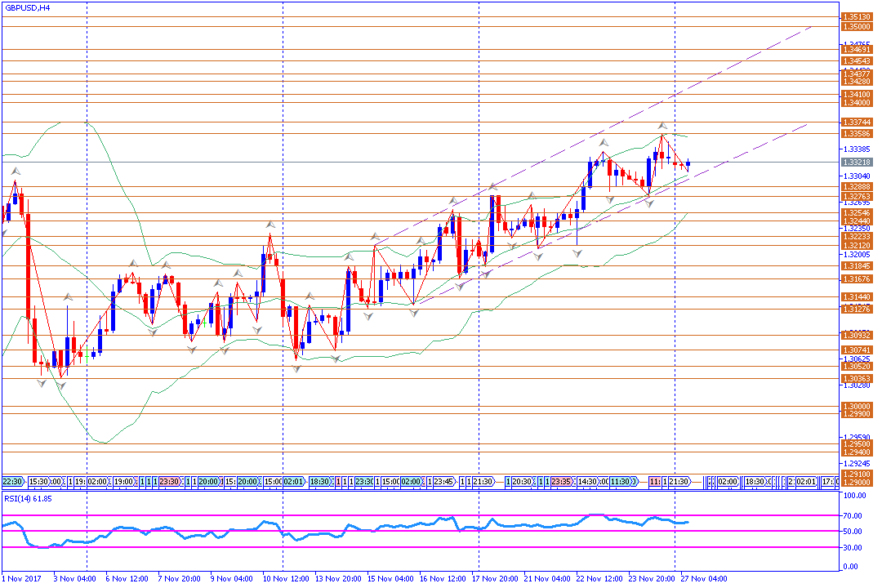This screenshot has height=588, width=882.
Task: Select the RSI(14) 61.85 indicator label
Action: point(28,498)
